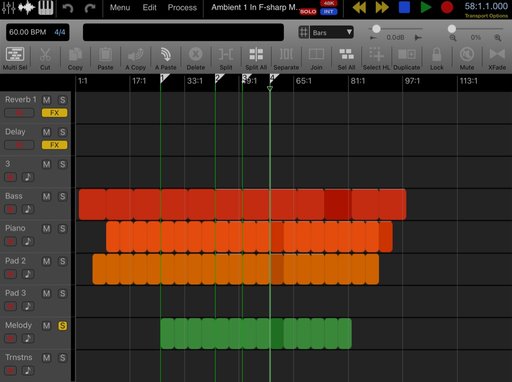Click the INT sync button

click(329, 12)
